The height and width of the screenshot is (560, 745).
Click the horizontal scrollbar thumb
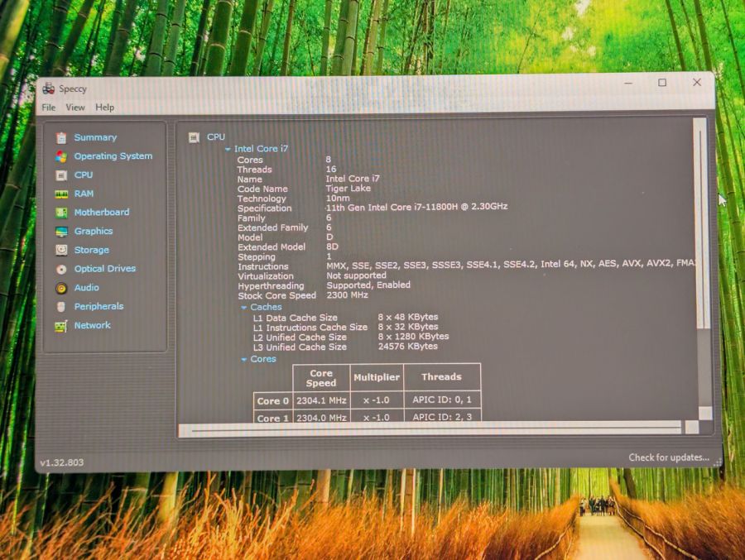point(430,430)
